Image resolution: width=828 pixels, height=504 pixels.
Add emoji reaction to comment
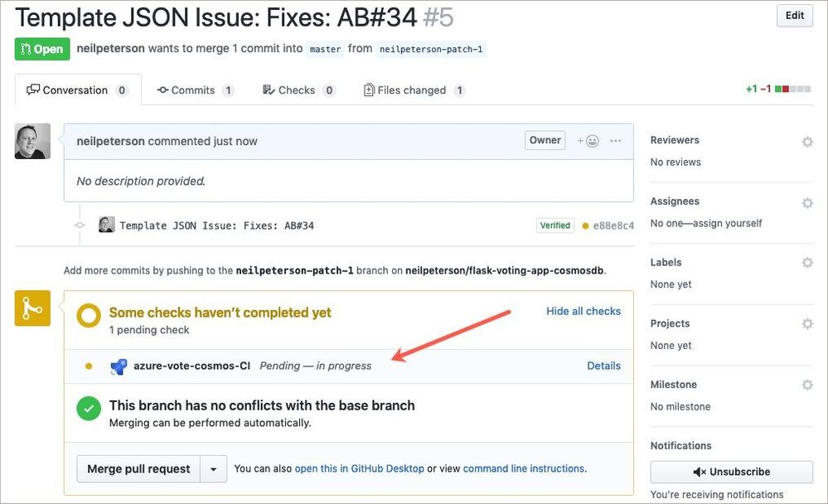pyautogui.click(x=588, y=141)
